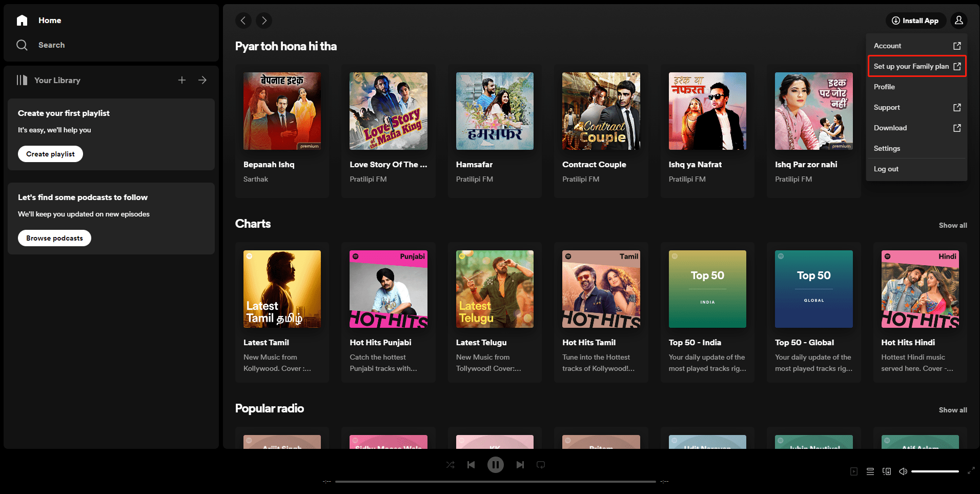Viewport: 980px width, 494px height.
Task: Choose Download in the user menu
Action: coord(917,128)
